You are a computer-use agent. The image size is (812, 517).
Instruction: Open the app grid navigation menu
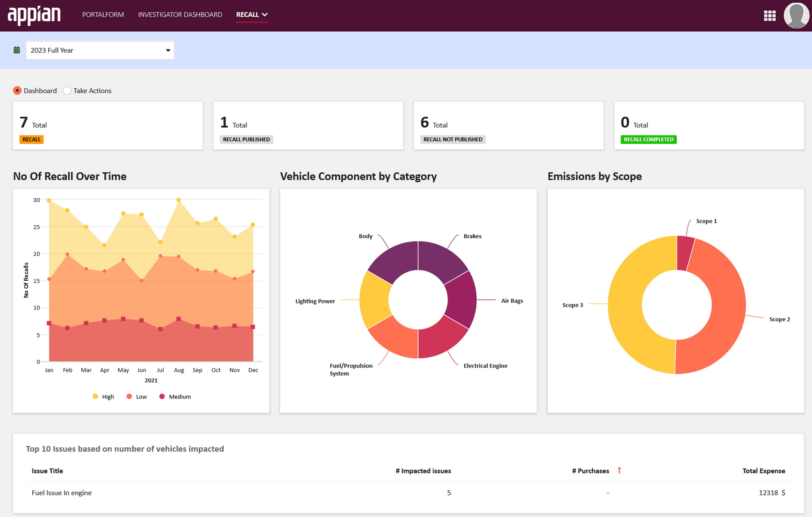[769, 15]
